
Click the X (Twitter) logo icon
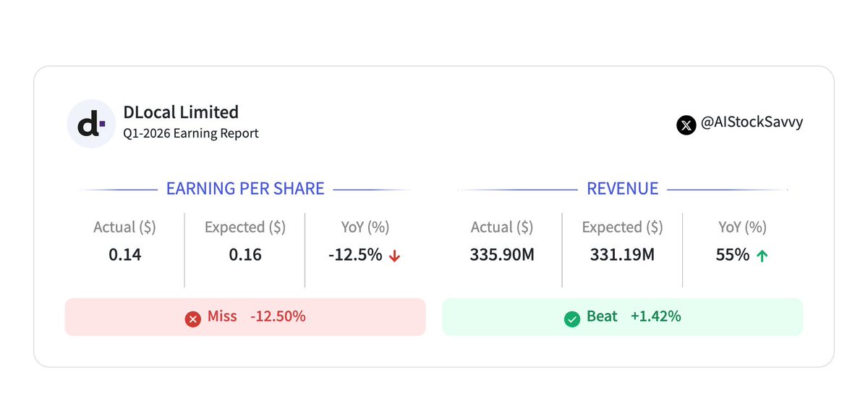click(x=686, y=125)
